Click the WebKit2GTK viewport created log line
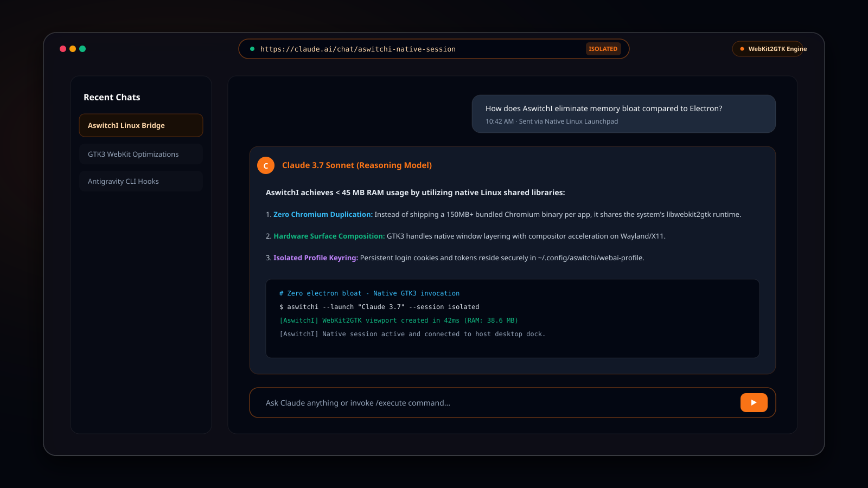The height and width of the screenshot is (488, 868). point(399,320)
